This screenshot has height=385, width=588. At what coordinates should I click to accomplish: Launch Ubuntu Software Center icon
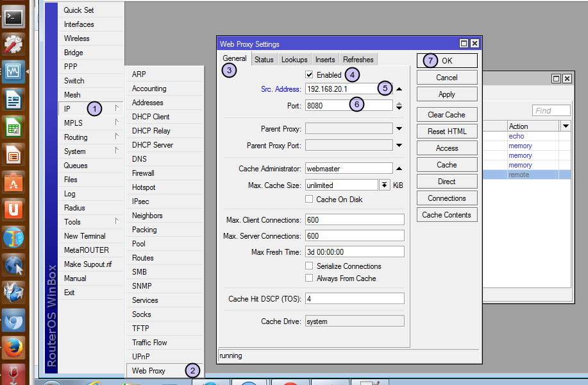14,182
